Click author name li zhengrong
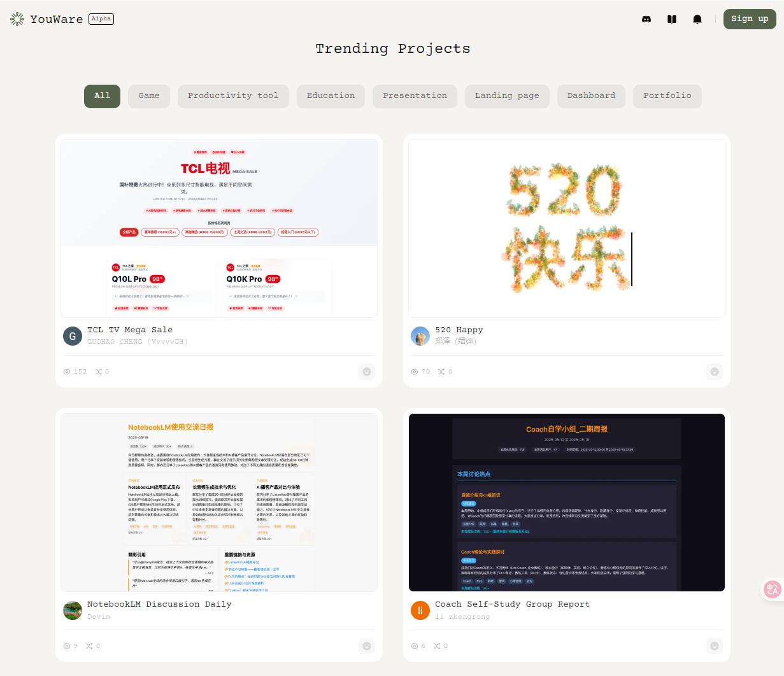The image size is (784, 676). [462, 617]
